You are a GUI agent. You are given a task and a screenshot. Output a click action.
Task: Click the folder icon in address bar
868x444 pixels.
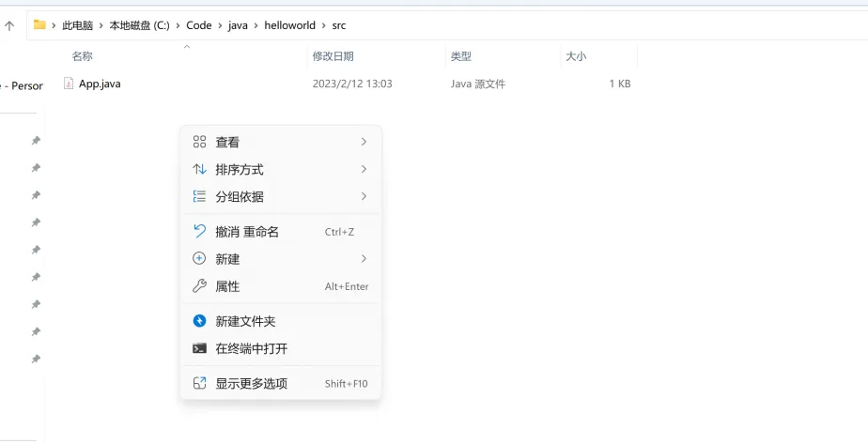click(39, 25)
